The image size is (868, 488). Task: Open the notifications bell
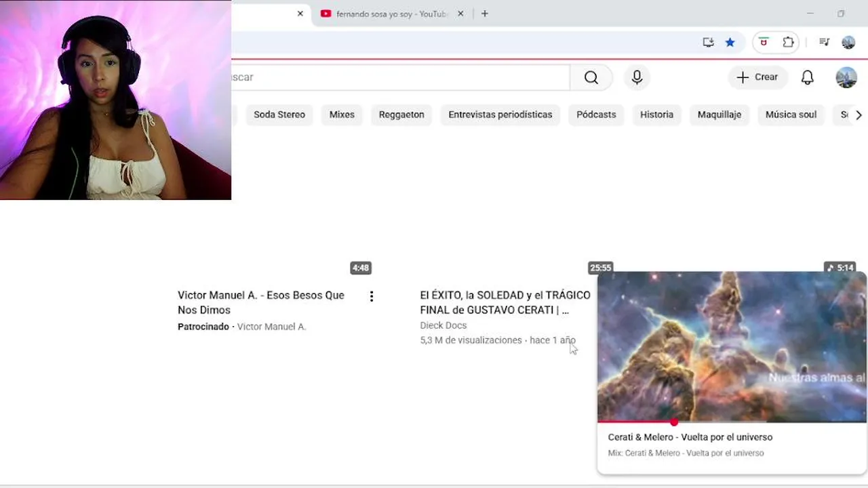pyautogui.click(x=807, y=77)
